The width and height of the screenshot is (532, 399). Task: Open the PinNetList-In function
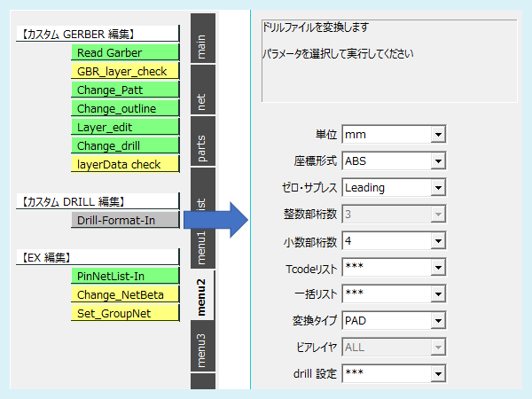click(x=125, y=276)
